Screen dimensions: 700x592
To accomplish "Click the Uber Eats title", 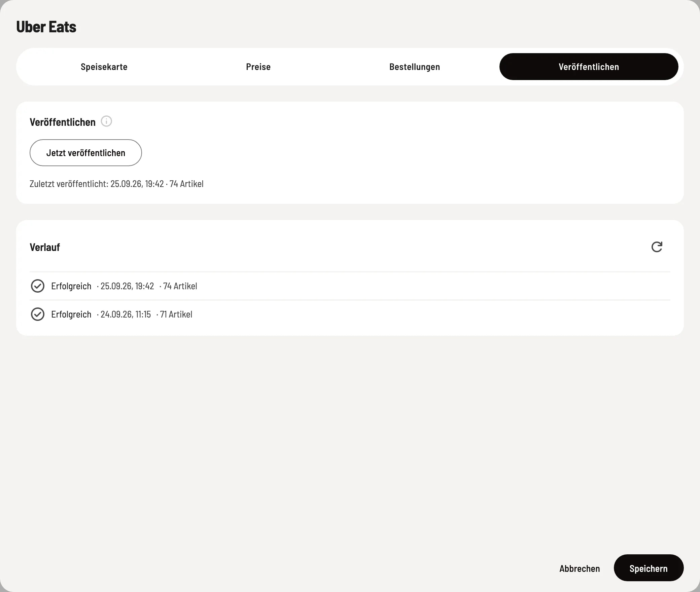I will click(x=46, y=27).
